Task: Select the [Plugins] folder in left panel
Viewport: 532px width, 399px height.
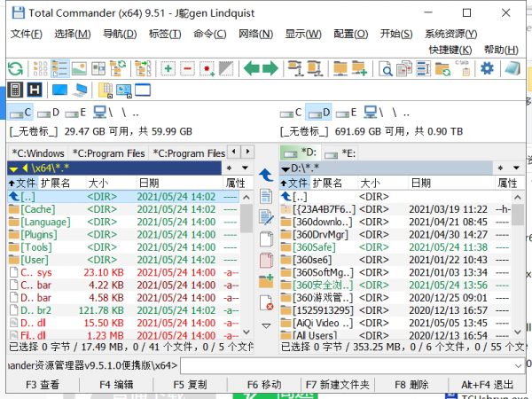Action: pos(124,234)
